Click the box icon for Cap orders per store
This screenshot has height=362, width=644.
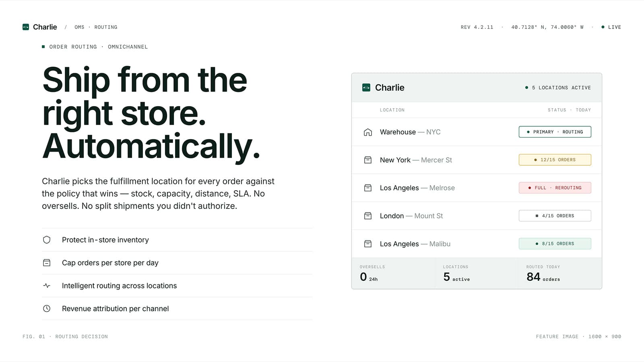click(x=47, y=263)
